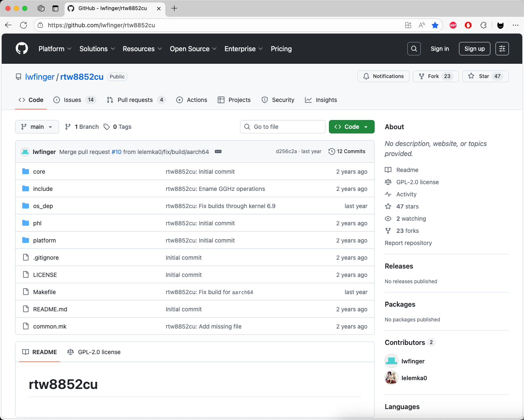Click the browser address bar URL
The image size is (524, 420).
pyautogui.click(x=102, y=25)
